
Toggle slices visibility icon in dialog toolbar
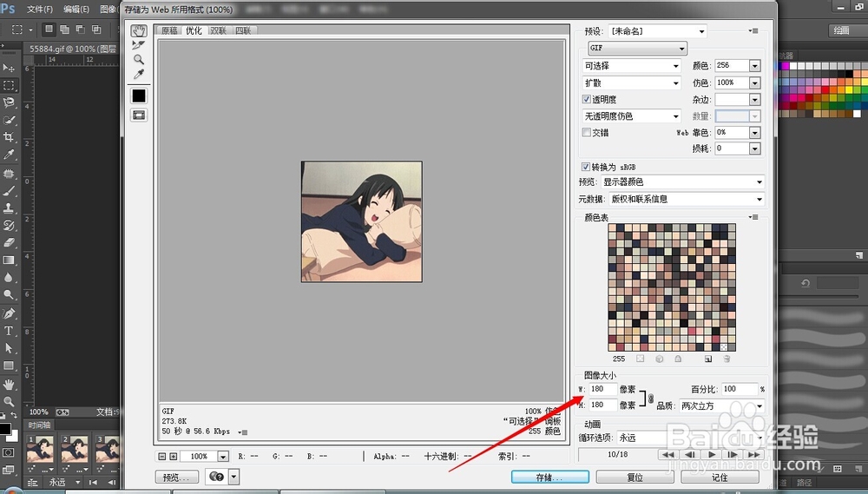coord(138,115)
